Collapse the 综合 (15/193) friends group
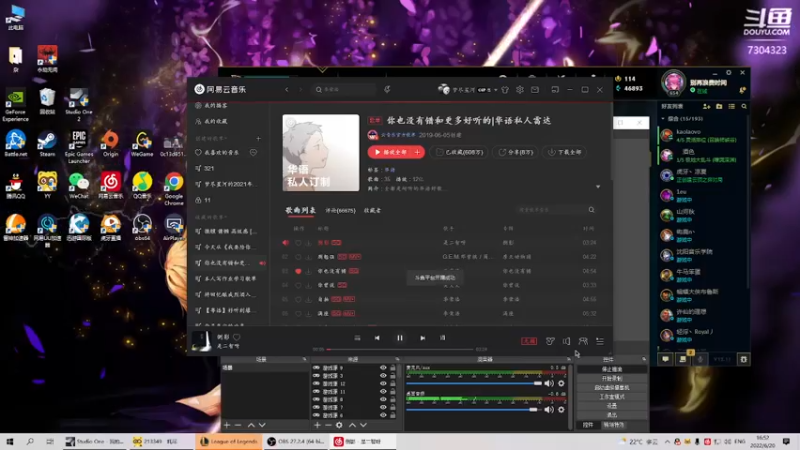The height and width of the screenshot is (450, 800). pos(663,118)
